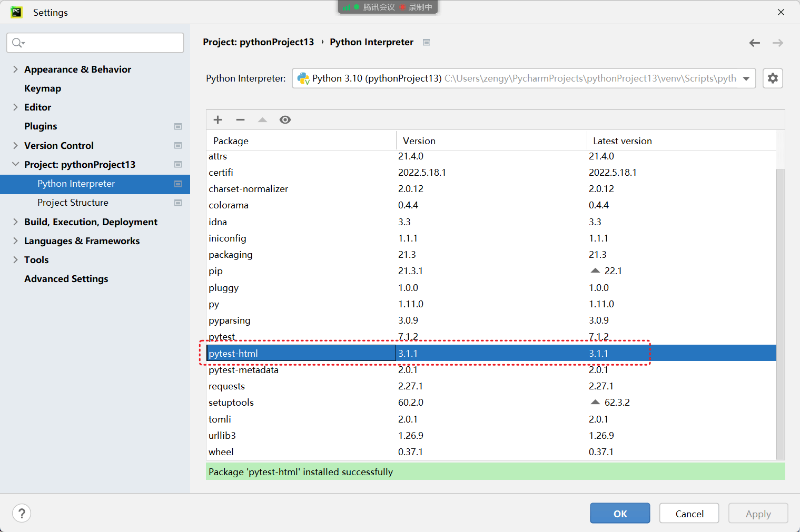Collapse Project: pythonProject13 section
This screenshot has height=532, width=800.
click(x=15, y=164)
